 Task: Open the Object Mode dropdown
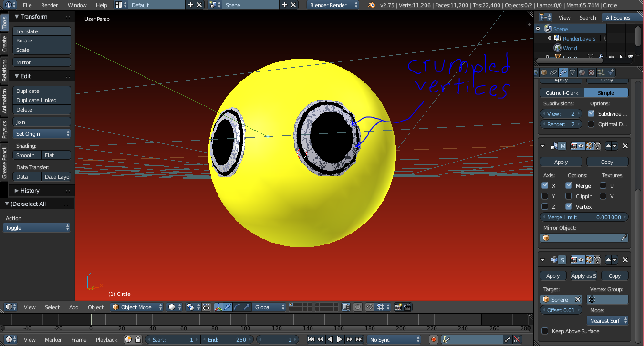[x=137, y=307]
